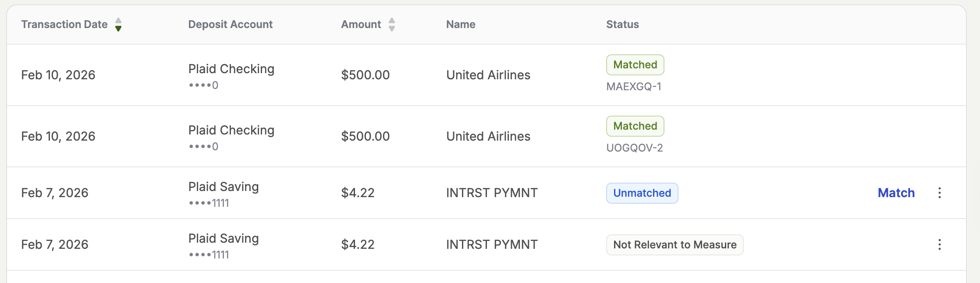This screenshot has width=980, height=283.
Task: Click the Matched badge above MAEXGQ-1
Action: (635, 65)
